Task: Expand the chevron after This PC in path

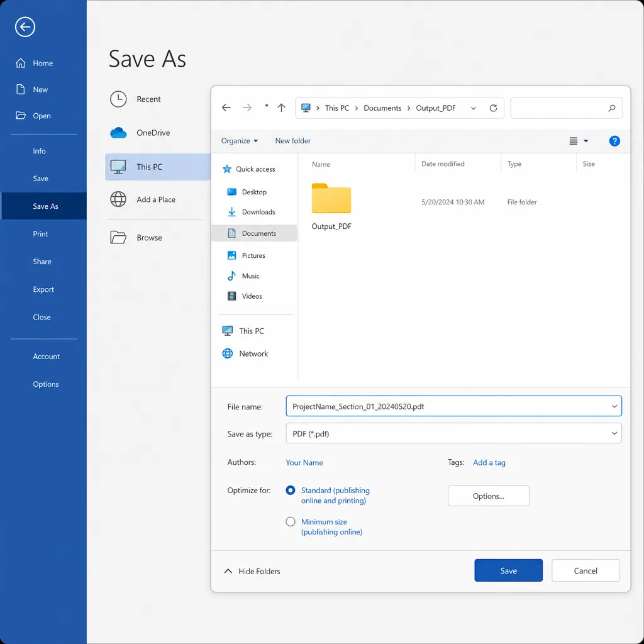Action: [x=356, y=108]
